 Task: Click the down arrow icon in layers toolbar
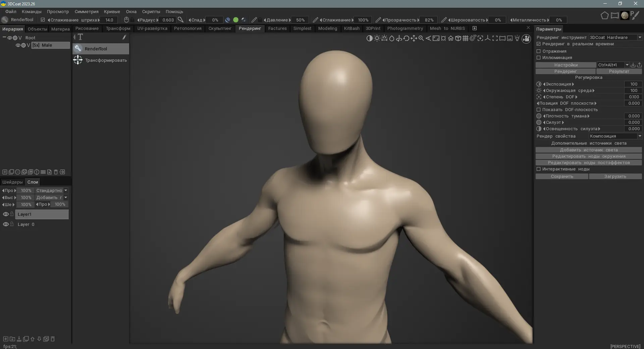click(x=39, y=339)
